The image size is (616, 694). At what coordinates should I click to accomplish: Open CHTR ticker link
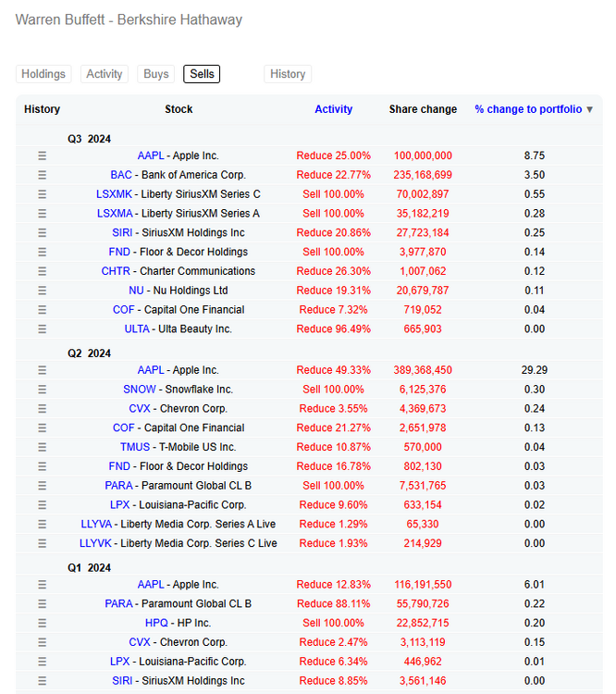coord(116,271)
